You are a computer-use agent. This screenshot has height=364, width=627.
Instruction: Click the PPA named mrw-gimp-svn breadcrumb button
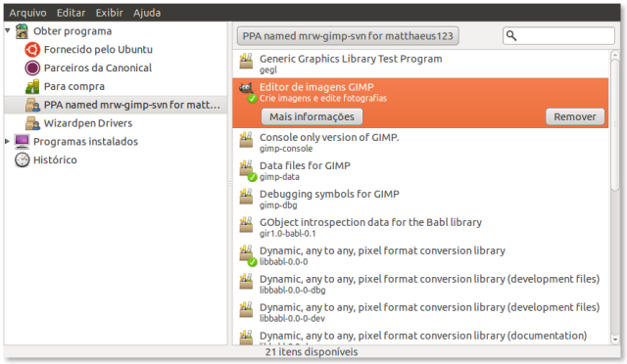(x=348, y=36)
